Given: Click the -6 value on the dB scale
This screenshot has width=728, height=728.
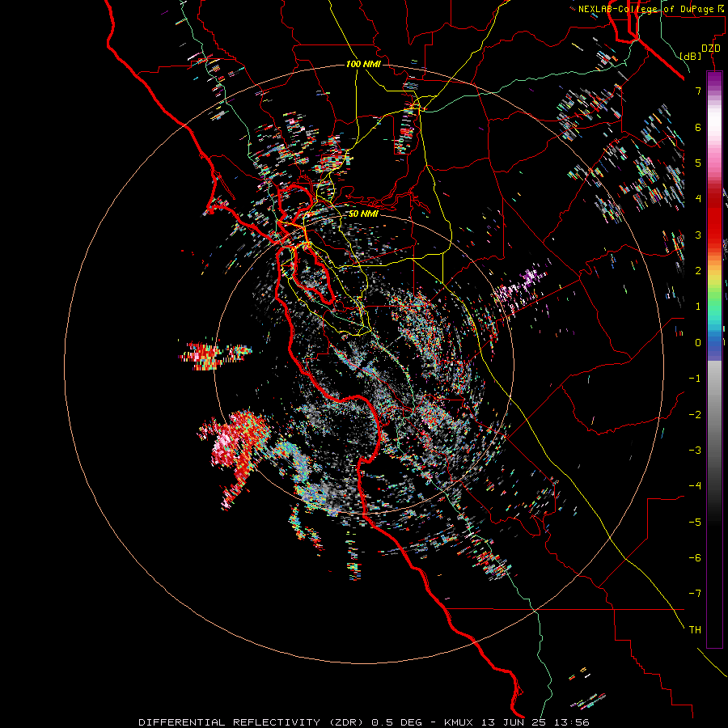Looking at the screenshot, I should (695, 558).
